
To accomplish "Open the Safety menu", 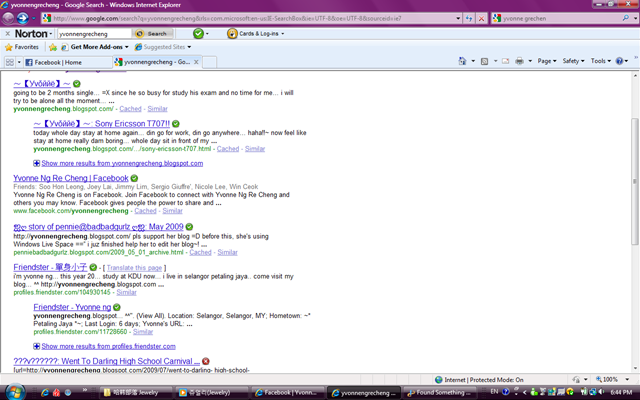I will [x=573, y=61].
